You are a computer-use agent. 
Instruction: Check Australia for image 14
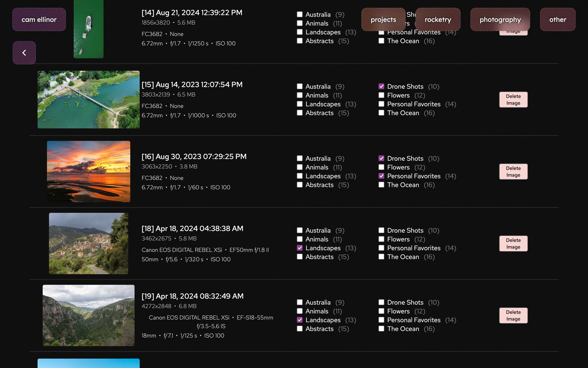[x=300, y=14]
